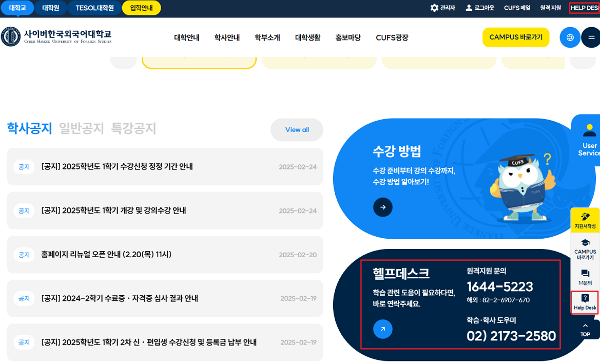The height and width of the screenshot is (364, 600).
Task: Open the TESOL대학원 menu item
Action: 94,8
